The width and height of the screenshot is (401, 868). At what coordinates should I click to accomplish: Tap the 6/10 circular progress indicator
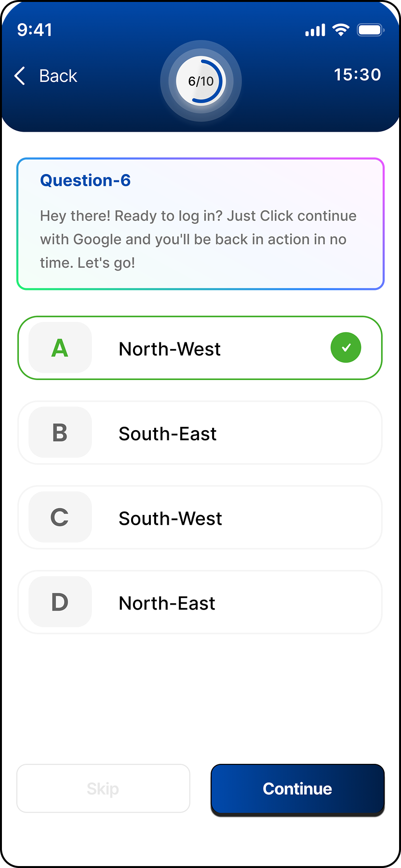201,81
